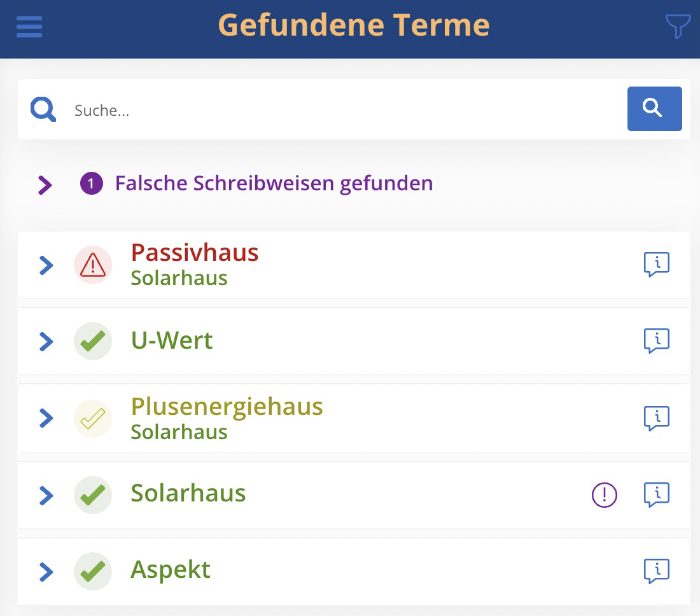Click the purple exclamation icon on Solarhaus
Screen dimensions: 700x616
pos(604,494)
